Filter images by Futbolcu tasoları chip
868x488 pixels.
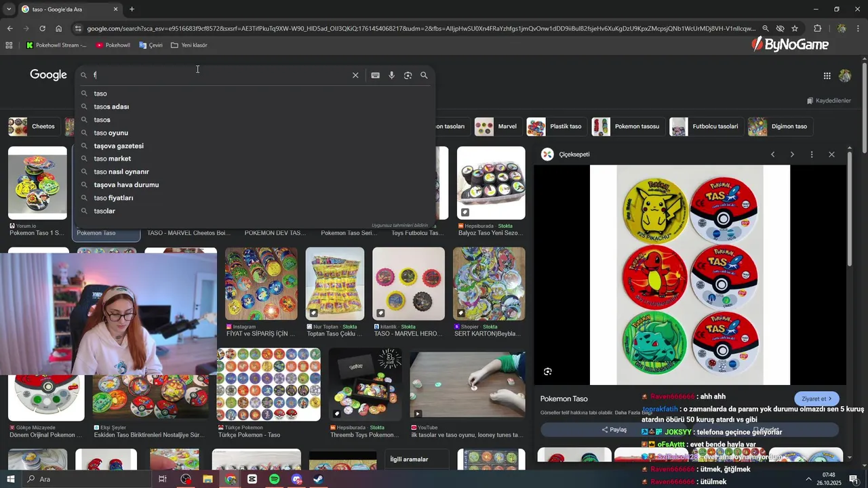click(x=705, y=127)
